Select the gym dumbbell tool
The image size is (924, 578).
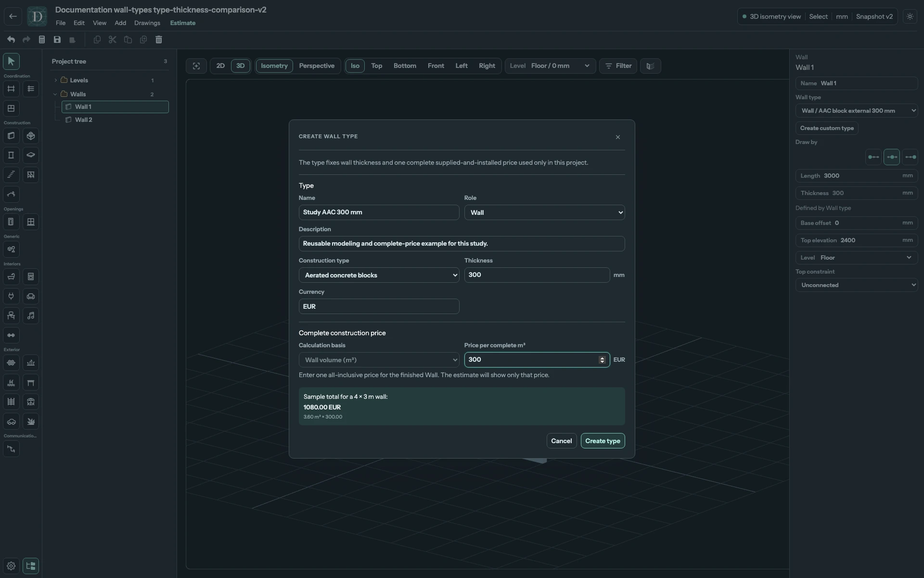pyautogui.click(x=11, y=335)
